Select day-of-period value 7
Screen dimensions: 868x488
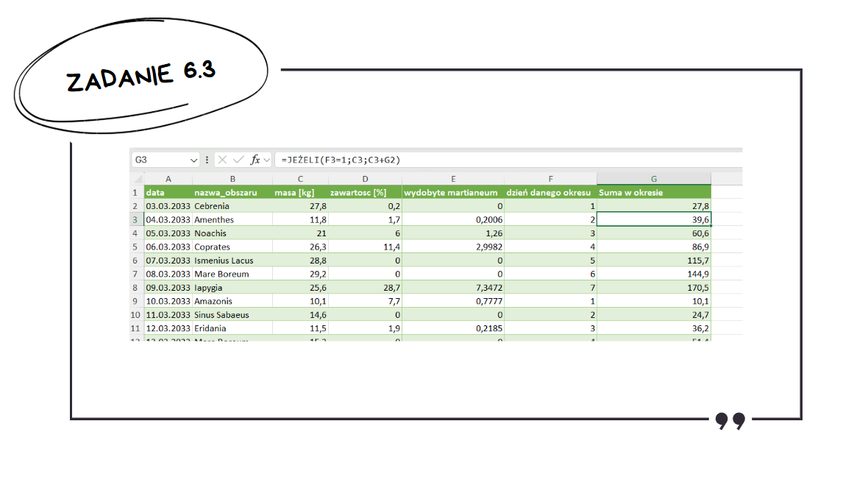[x=550, y=288]
